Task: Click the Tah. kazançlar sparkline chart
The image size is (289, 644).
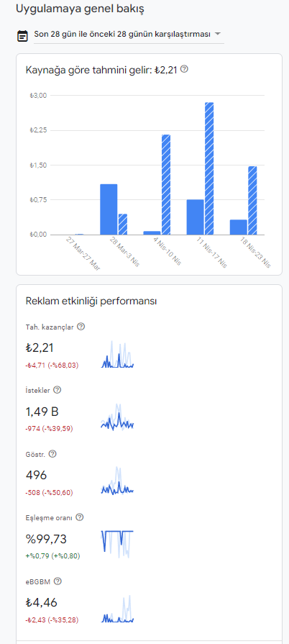Action: coord(117,354)
